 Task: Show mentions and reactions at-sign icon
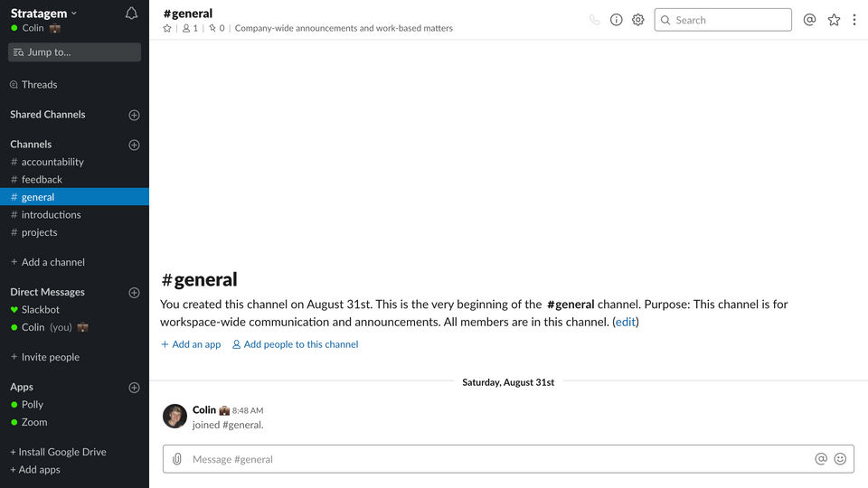click(809, 20)
